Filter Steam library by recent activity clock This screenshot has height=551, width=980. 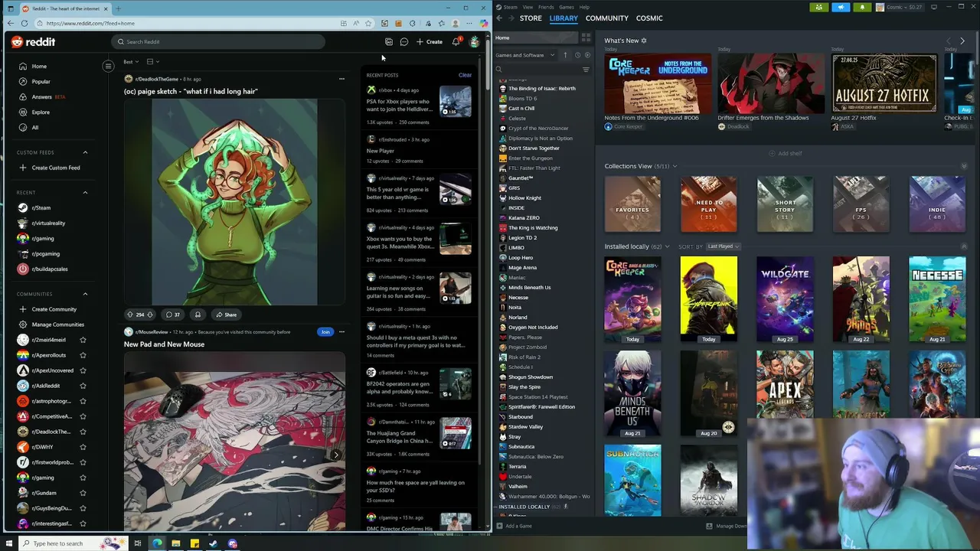tap(577, 55)
